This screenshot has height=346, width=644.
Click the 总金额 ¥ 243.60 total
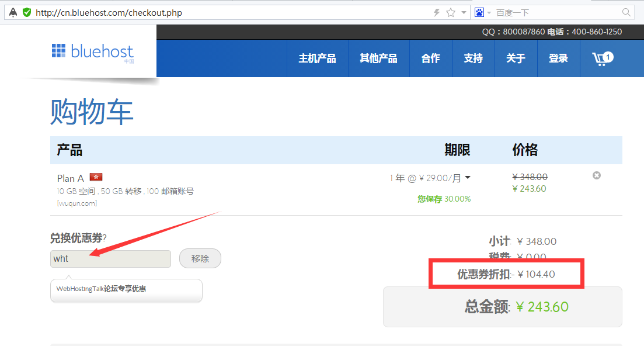[x=517, y=307]
